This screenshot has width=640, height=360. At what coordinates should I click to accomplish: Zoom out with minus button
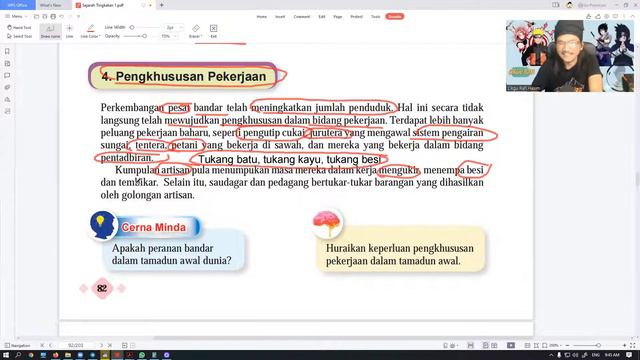[568, 345]
